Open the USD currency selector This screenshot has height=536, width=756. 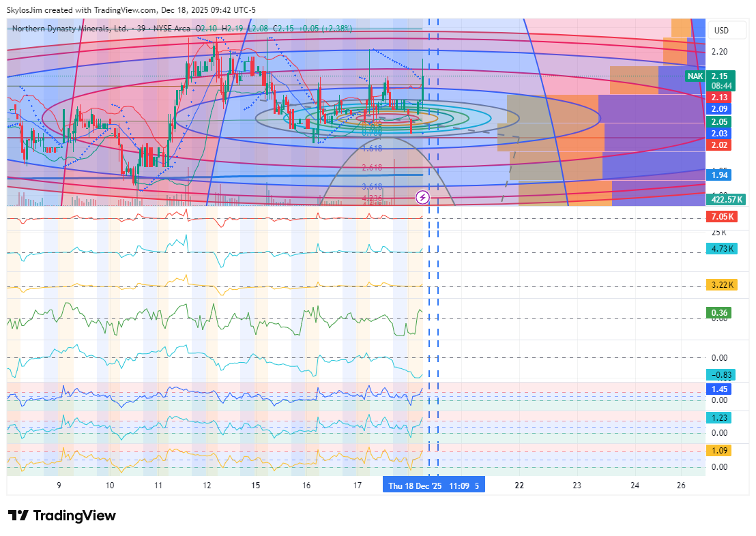[x=720, y=31]
